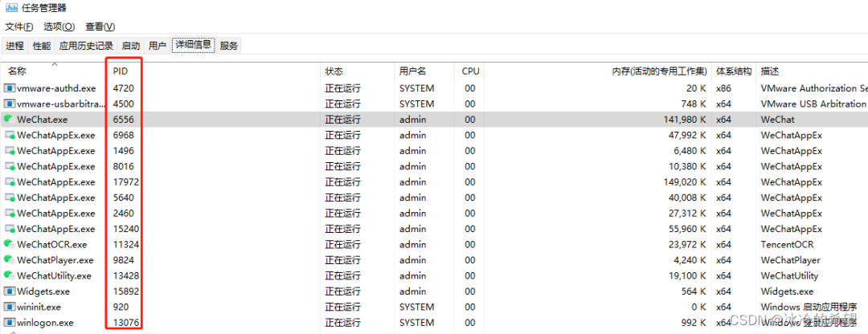The height and width of the screenshot is (334, 868).
Task: Click icon of WeChatAppEx.exe with PID 5640
Action: (x=10, y=198)
